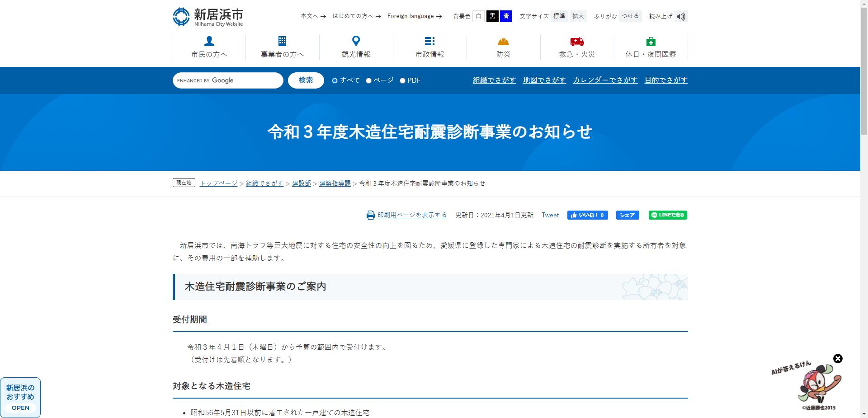Select the ページ search radio button

(369, 80)
